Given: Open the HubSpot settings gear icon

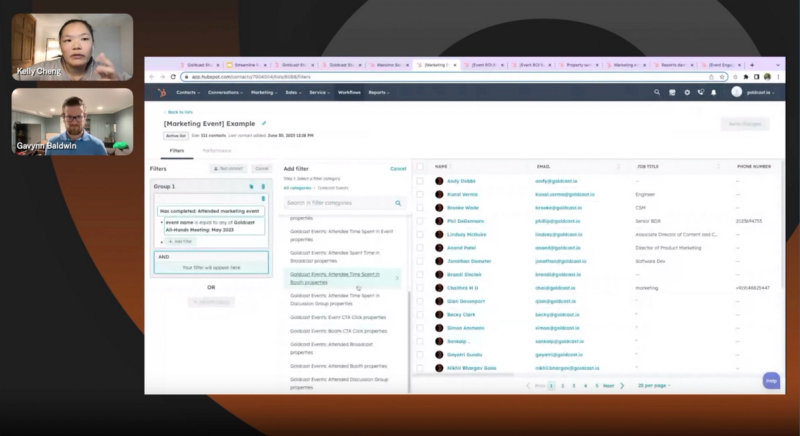Looking at the screenshot, I should point(686,92).
